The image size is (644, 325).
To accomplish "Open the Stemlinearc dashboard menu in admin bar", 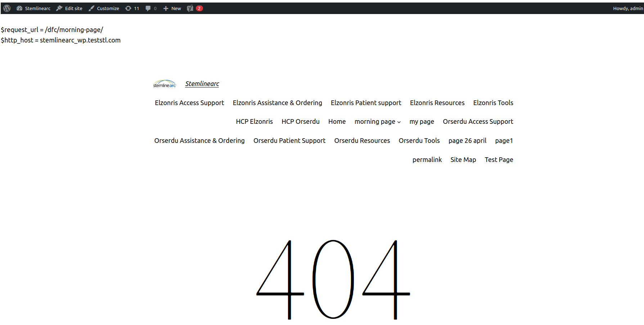I will coord(33,8).
